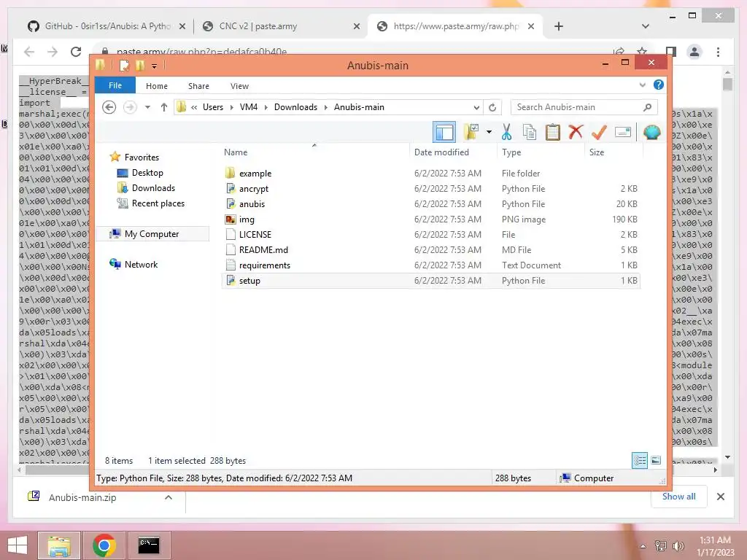747x560 pixels.
Task: Reload the Chrome page
Action: point(76,52)
